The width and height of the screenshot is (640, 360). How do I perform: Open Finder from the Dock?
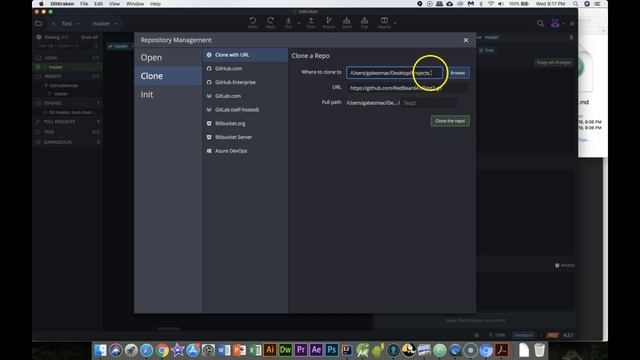pyautogui.click(x=100, y=350)
